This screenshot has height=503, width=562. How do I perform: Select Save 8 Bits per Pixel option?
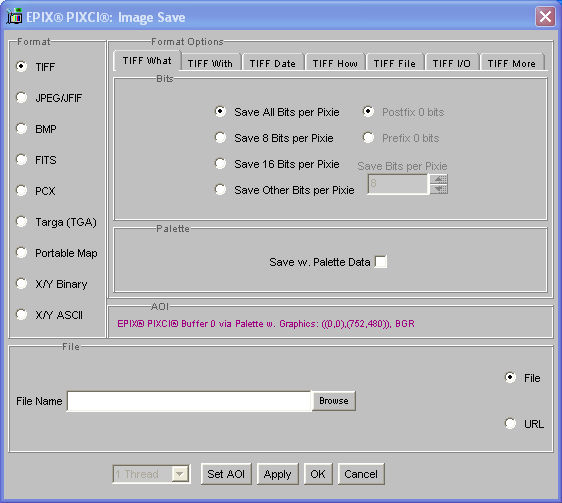(220, 138)
